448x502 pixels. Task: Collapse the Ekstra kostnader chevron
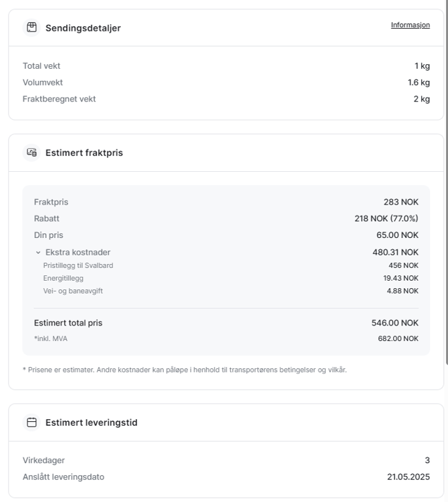coord(38,253)
